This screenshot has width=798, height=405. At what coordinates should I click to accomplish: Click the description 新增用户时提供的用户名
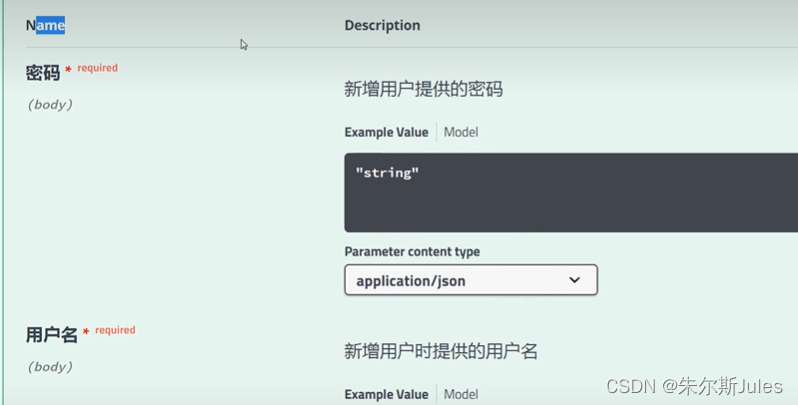[441, 351]
